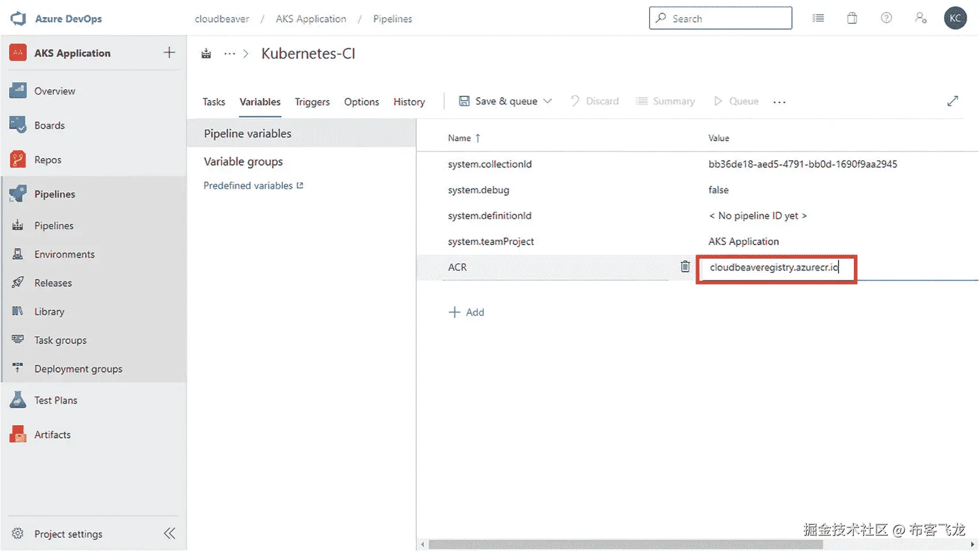
Task: Click the No pipeline ID yet value
Action: pyautogui.click(x=757, y=215)
